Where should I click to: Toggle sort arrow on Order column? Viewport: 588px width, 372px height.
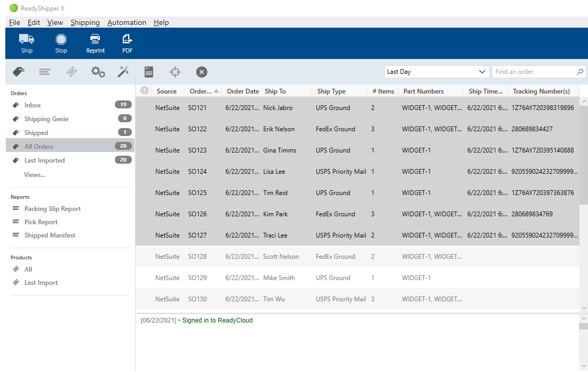pos(216,91)
